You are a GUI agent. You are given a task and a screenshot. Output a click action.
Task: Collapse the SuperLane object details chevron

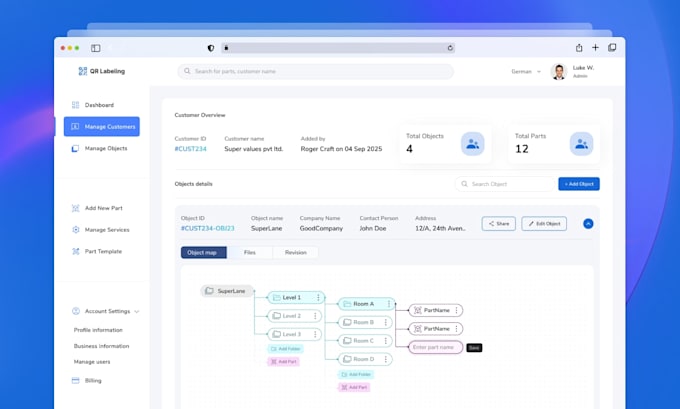point(588,224)
